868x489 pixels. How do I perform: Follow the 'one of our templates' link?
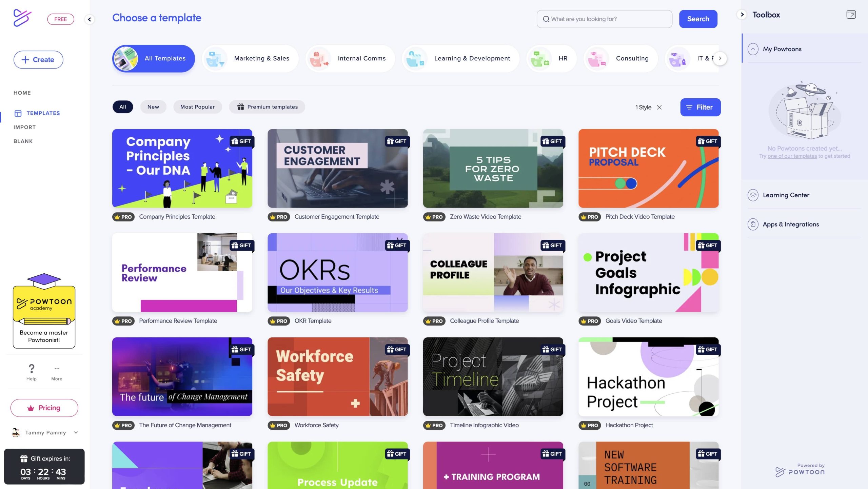pos(792,156)
